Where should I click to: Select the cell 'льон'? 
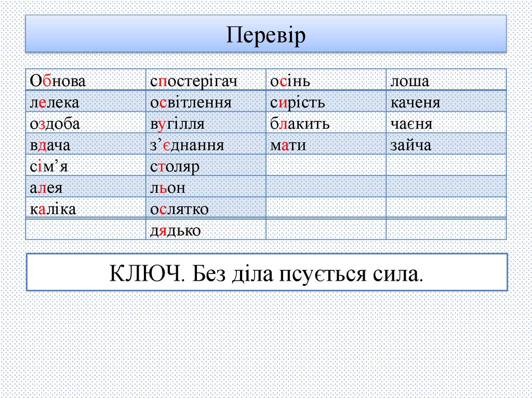[x=206, y=186]
